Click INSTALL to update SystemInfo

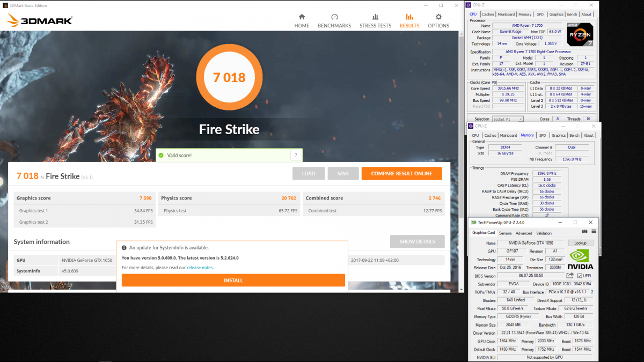[233, 280]
